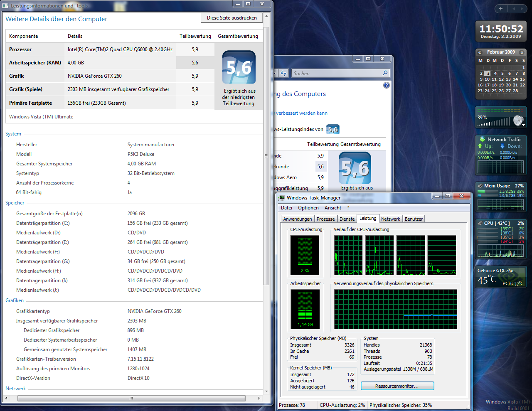The height and width of the screenshot is (411, 532).
Task: Click the horizontal scrollbar's right arrow in the details window
Action: [x=259, y=398]
